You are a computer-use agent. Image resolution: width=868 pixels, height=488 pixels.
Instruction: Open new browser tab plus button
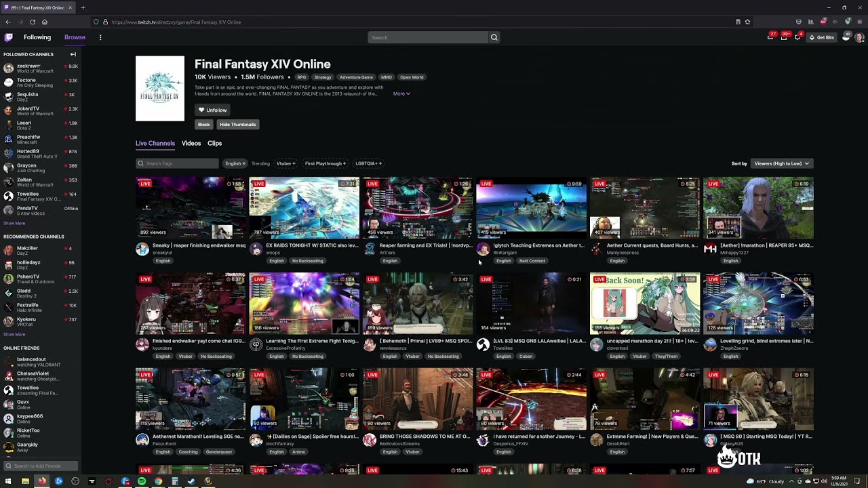tap(83, 7)
